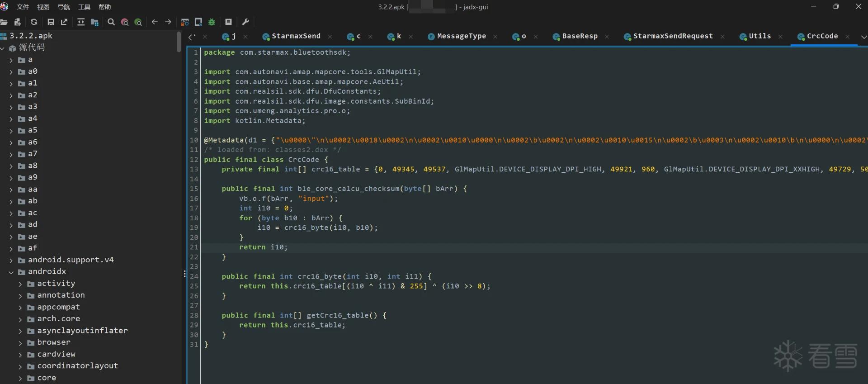868x384 pixels.
Task: Close the CrcCode tab
Action: coord(848,37)
